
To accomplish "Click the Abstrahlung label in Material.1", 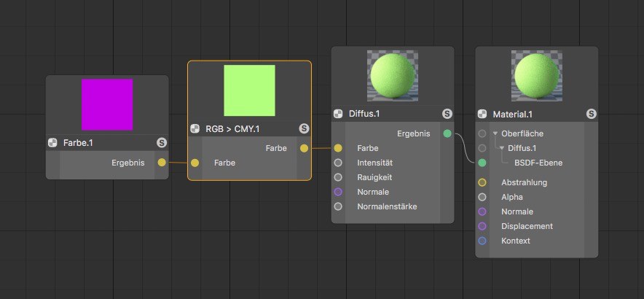I will 524,182.
